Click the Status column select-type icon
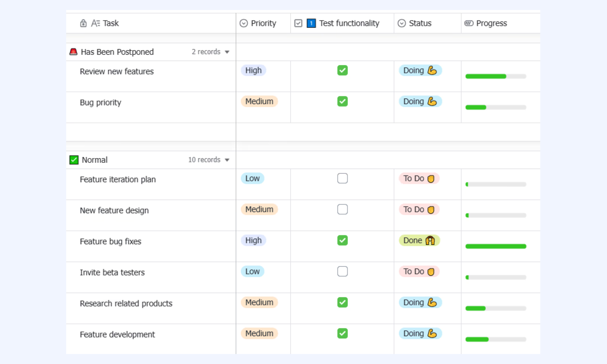This screenshot has height=364, width=607. (402, 23)
